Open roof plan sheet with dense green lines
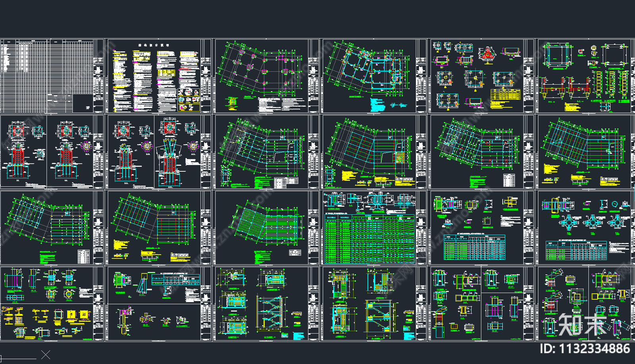Viewport: 635px width, 364px height. tap(266, 228)
